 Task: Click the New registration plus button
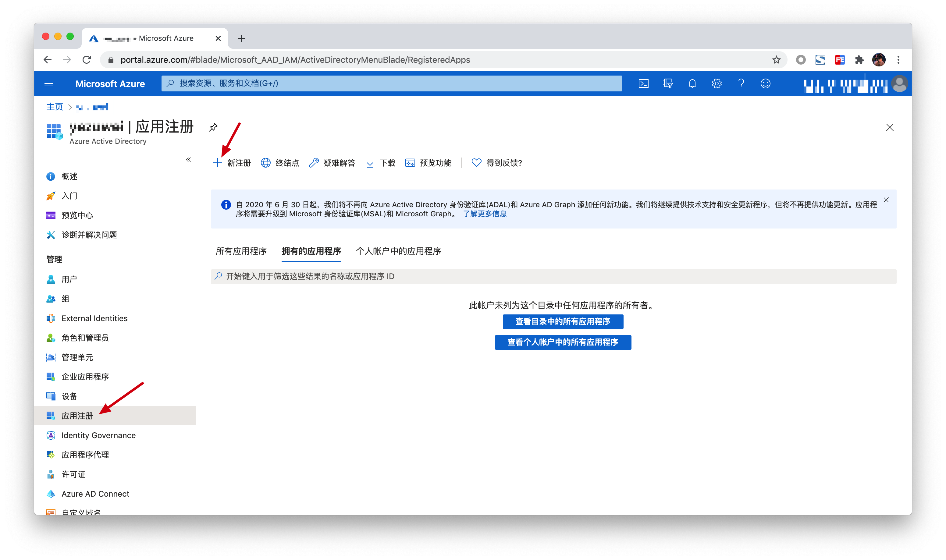coord(232,163)
